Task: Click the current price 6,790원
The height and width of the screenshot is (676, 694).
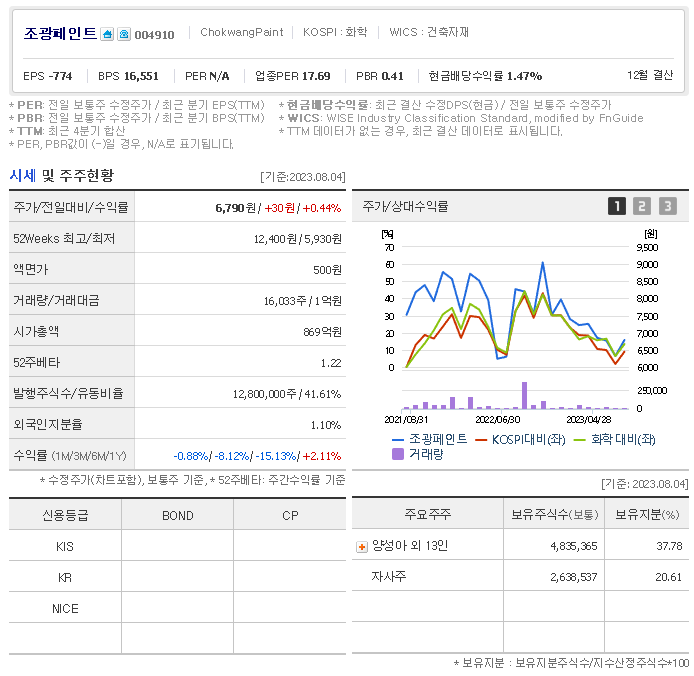Action: click(x=235, y=208)
